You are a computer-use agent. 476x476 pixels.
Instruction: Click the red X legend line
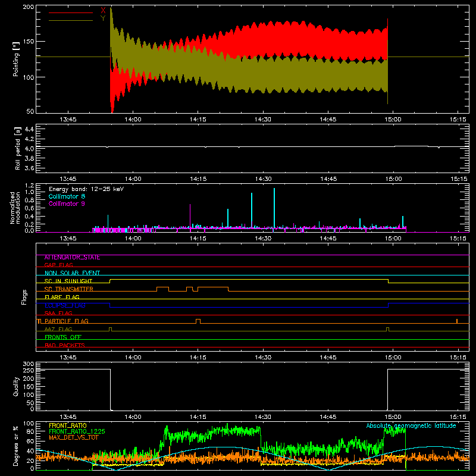[71, 12]
